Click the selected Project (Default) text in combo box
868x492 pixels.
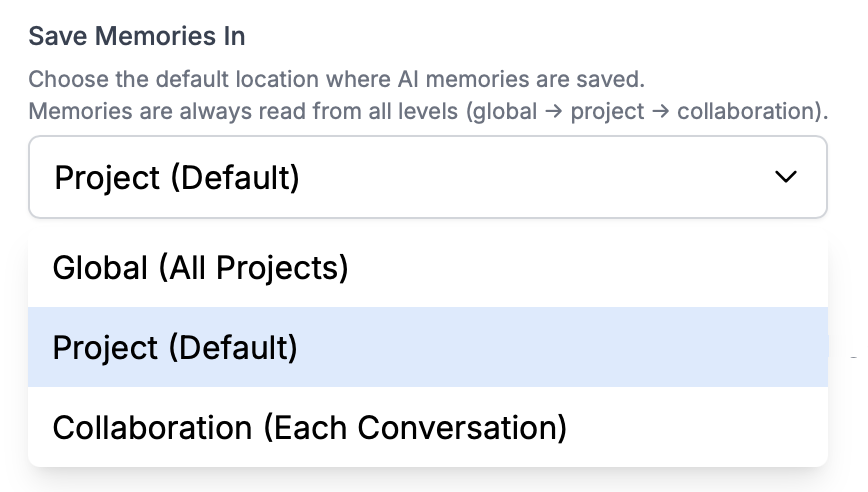tap(177, 178)
